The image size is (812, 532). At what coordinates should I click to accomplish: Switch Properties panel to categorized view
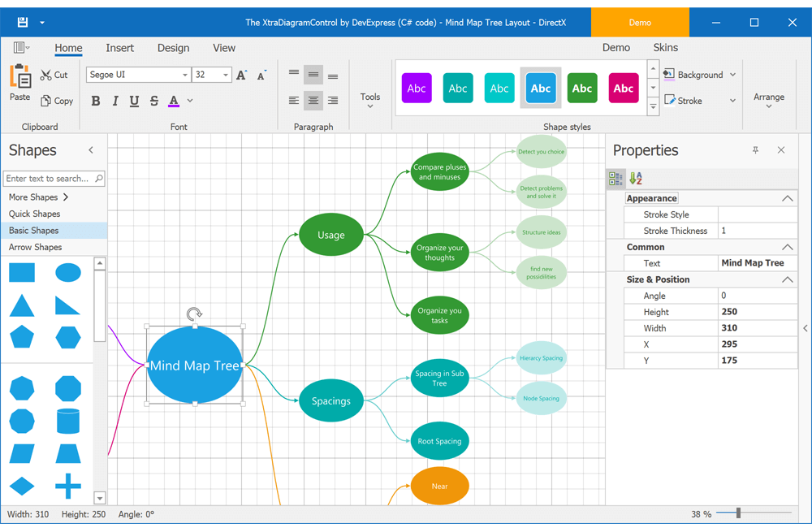point(615,178)
